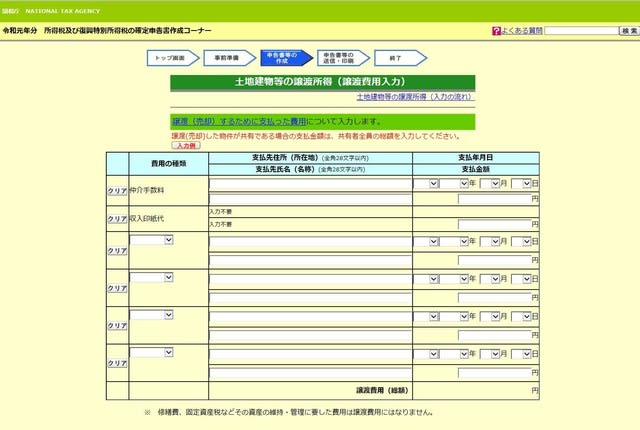Open day dropdown in fourth expense row
The height and width of the screenshot is (430, 640).
point(521,279)
